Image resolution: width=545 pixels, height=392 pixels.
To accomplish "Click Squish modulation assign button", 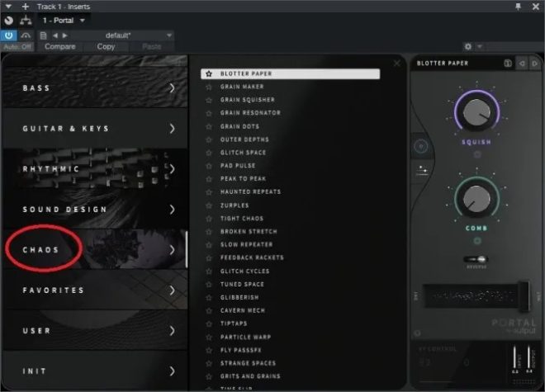I will (x=477, y=154).
